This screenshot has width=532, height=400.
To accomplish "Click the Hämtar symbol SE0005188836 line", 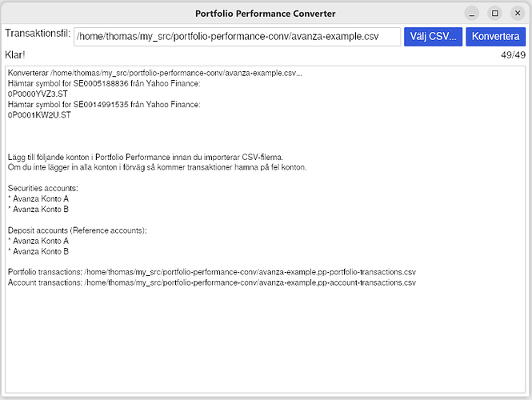I will click(x=103, y=84).
